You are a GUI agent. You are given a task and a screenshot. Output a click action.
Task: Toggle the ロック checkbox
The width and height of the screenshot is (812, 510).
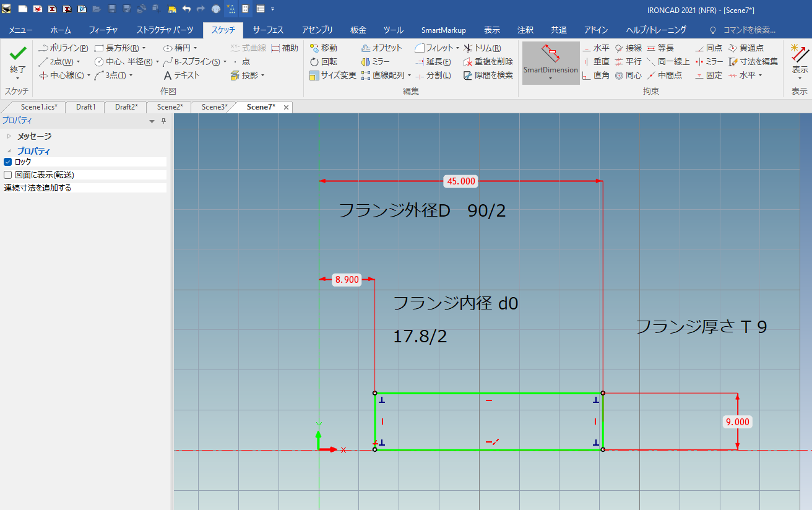pyautogui.click(x=8, y=162)
